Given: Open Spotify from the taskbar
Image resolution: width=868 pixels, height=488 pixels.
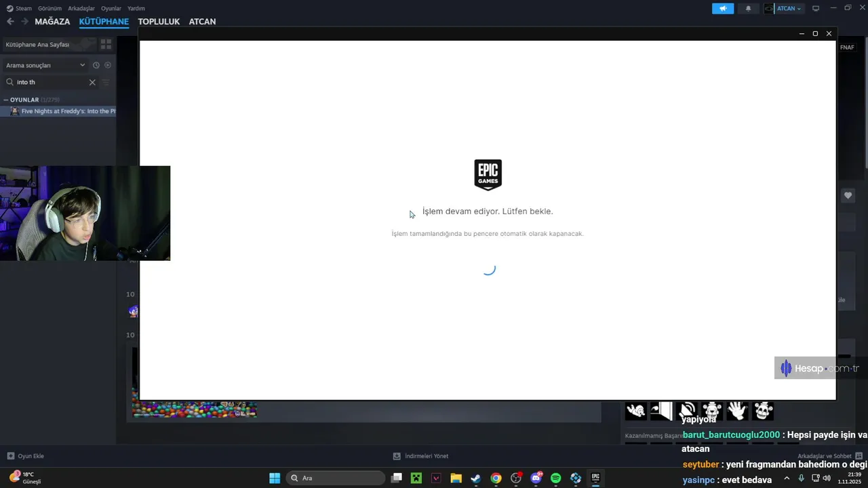Looking at the screenshot, I should [556, 478].
